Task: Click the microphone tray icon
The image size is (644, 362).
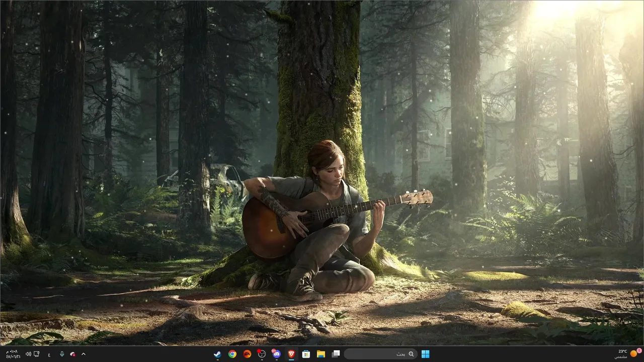Action: click(62, 354)
